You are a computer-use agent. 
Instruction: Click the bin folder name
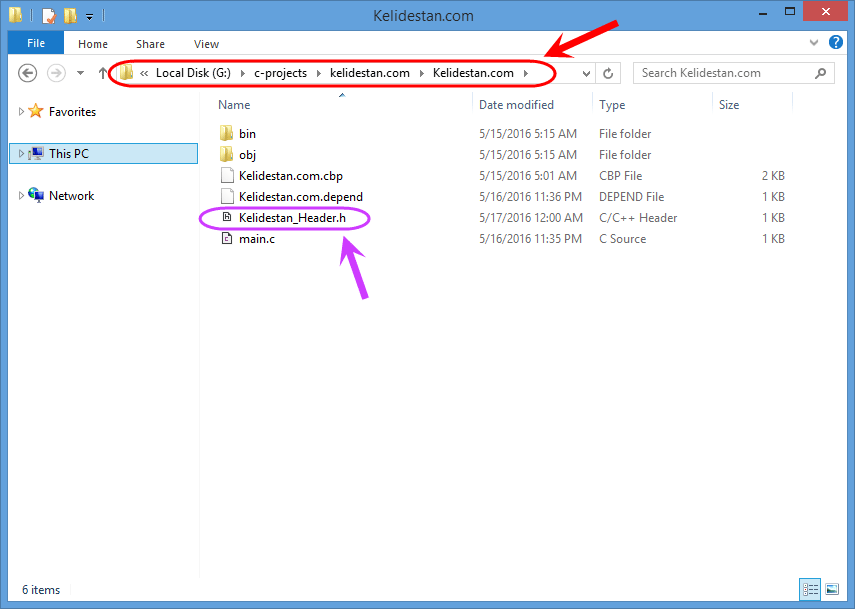pos(247,134)
